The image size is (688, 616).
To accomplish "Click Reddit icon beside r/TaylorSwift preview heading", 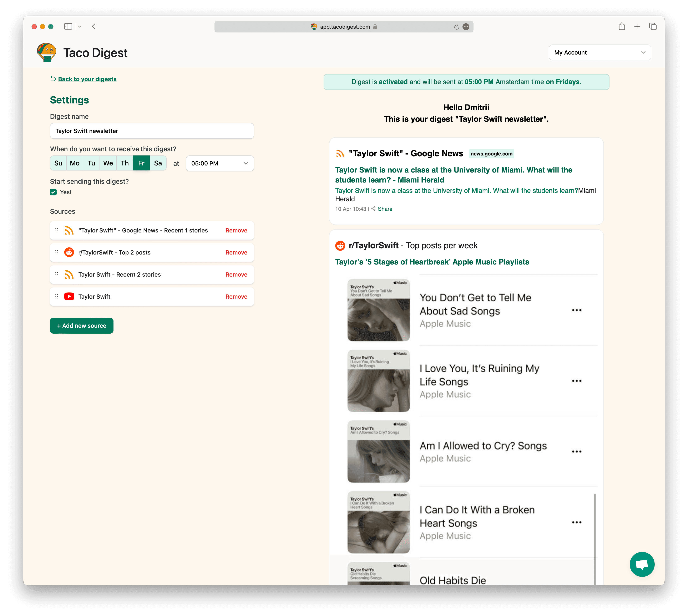I will 340,246.
